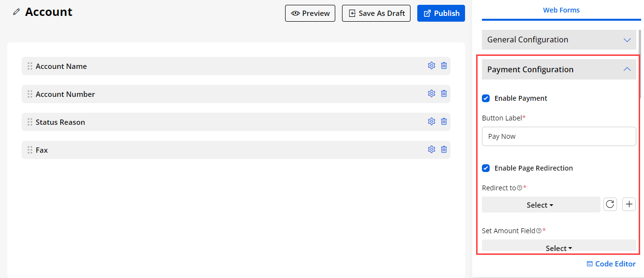Image resolution: width=644 pixels, height=278 pixels.
Task: Switch to the Web Forms tab
Action: [561, 10]
